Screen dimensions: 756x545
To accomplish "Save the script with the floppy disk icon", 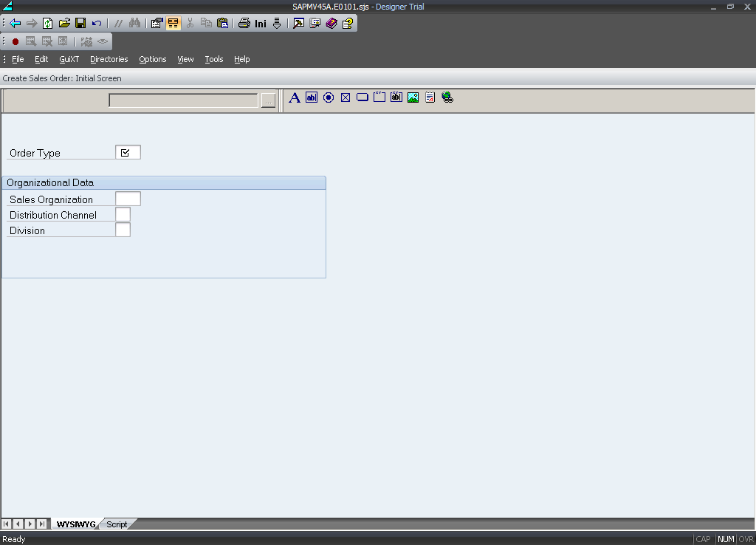I will point(80,24).
